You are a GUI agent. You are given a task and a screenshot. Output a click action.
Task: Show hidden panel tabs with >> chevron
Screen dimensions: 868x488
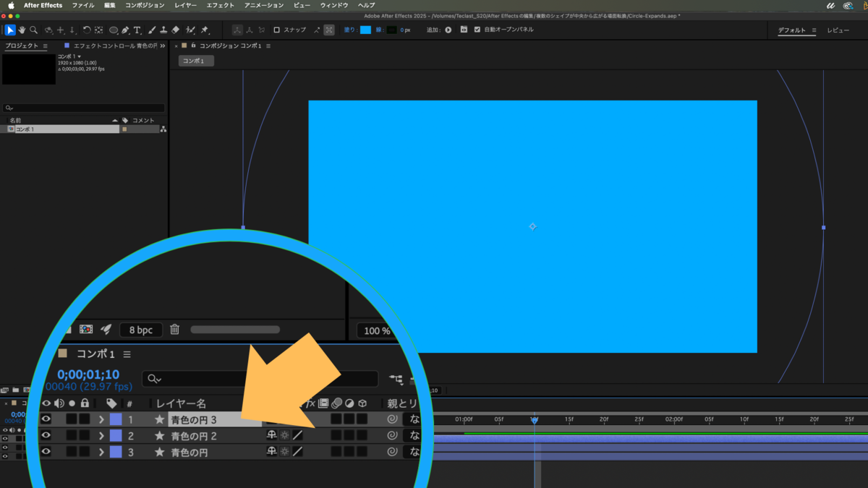[163, 46]
